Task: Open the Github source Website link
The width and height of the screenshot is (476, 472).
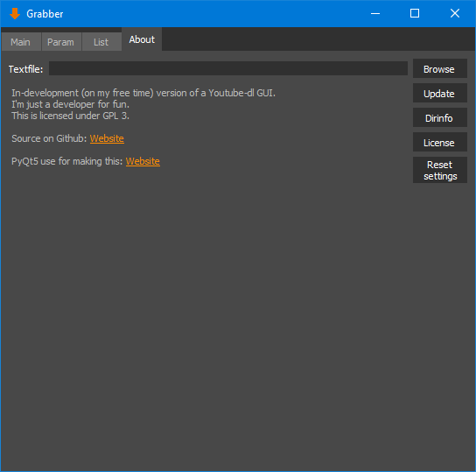Action: (107, 138)
